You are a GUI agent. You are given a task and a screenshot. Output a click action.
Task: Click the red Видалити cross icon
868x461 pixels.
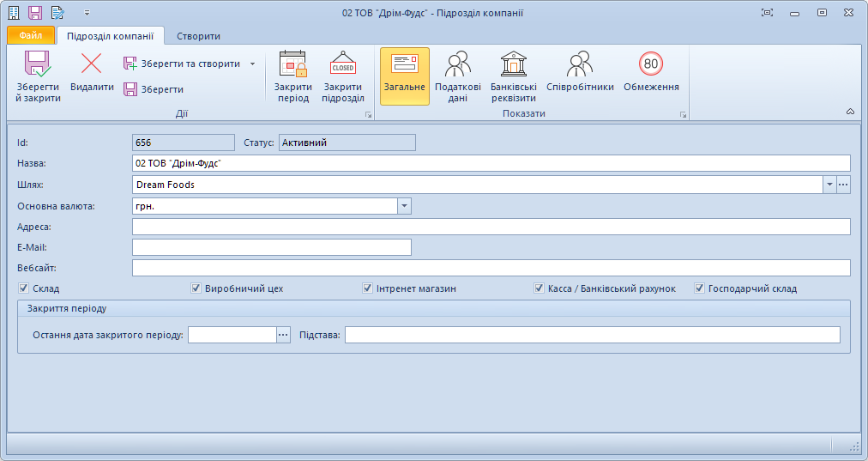tap(91, 64)
